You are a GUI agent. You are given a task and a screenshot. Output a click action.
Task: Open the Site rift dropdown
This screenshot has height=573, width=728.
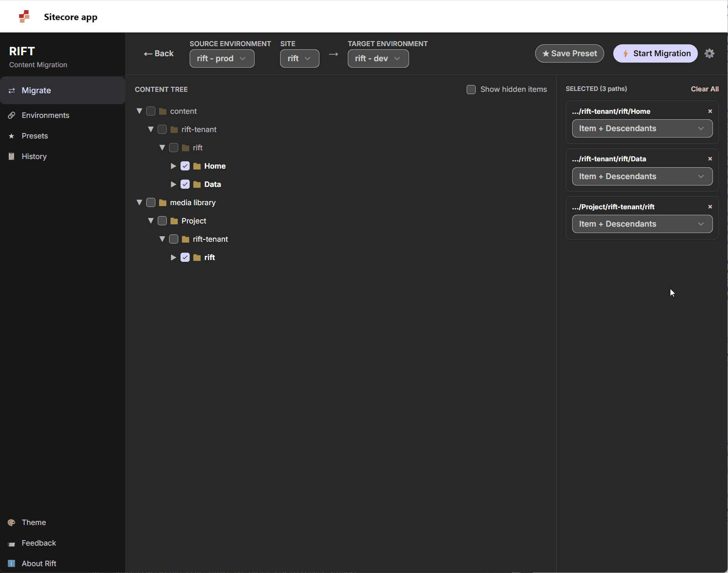(x=300, y=58)
